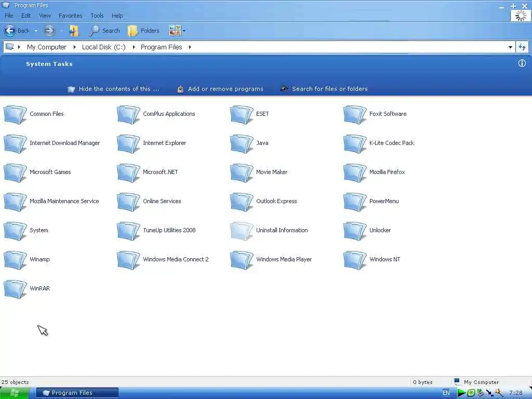Image resolution: width=532 pixels, height=399 pixels.
Task: Click the green play arrow tray icon
Action: click(x=461, y=393)
